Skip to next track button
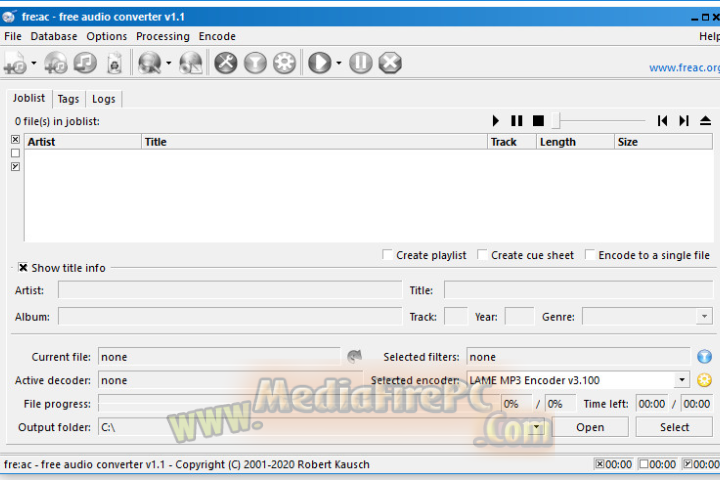Image resolution: width=720 pixels, height=480 pixels. coord(684,121)
